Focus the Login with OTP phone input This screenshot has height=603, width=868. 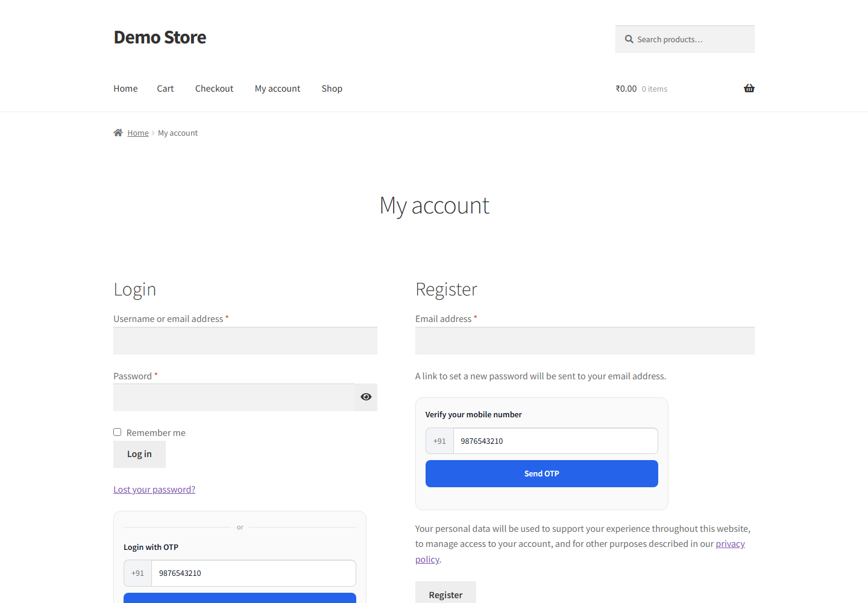coord(253,573)
